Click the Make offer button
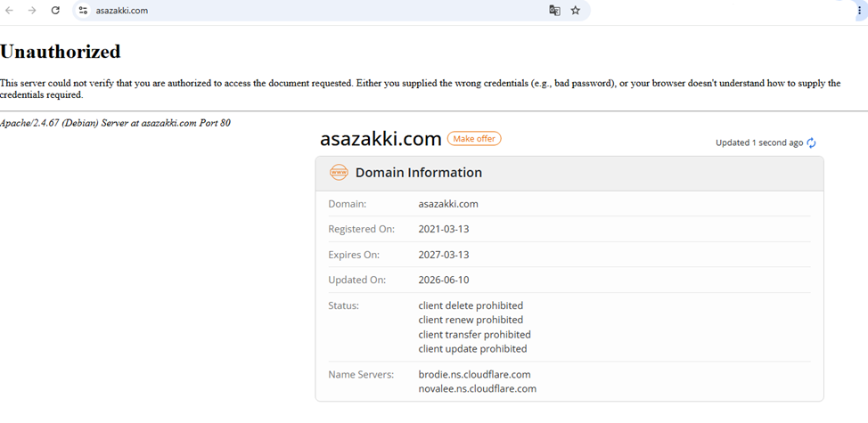Viewport: 868px width, 423px height. coord(474,139)
